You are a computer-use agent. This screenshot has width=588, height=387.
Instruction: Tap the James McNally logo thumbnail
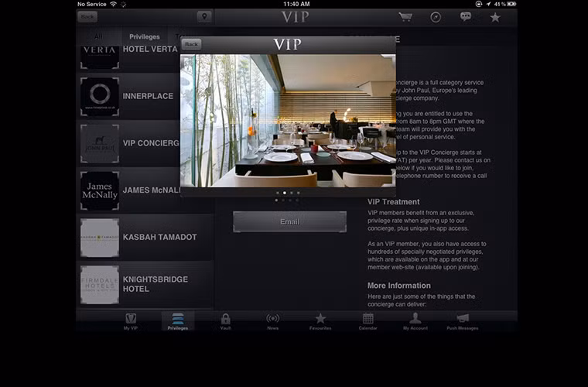100,190
